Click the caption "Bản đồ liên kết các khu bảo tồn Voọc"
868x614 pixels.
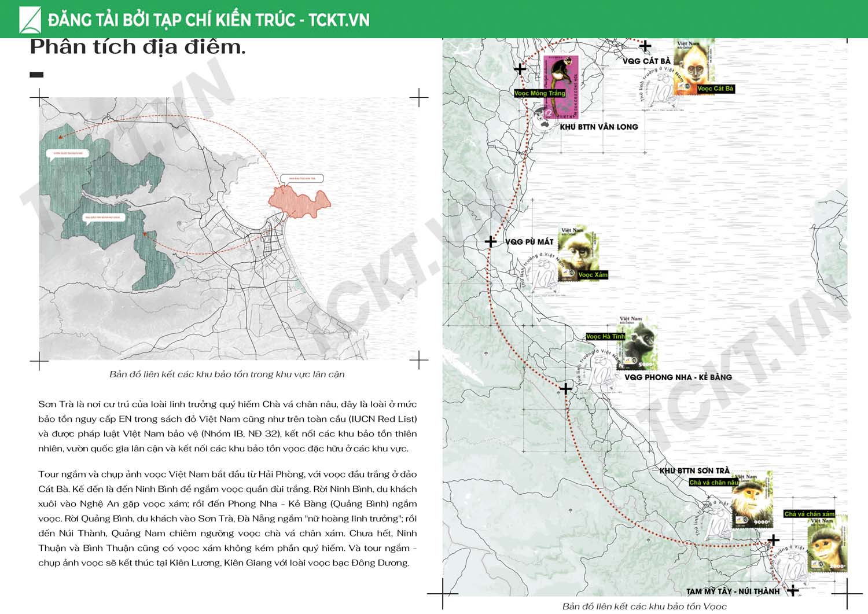click(645, 606)
